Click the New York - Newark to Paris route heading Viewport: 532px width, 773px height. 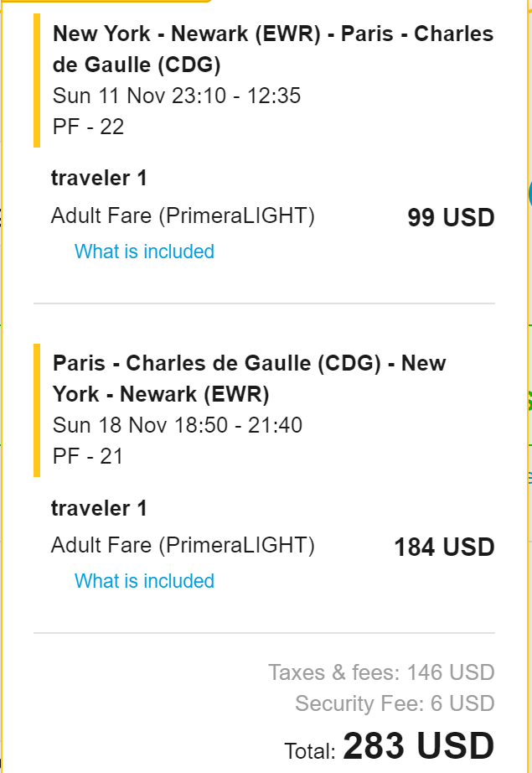[273, 49]
